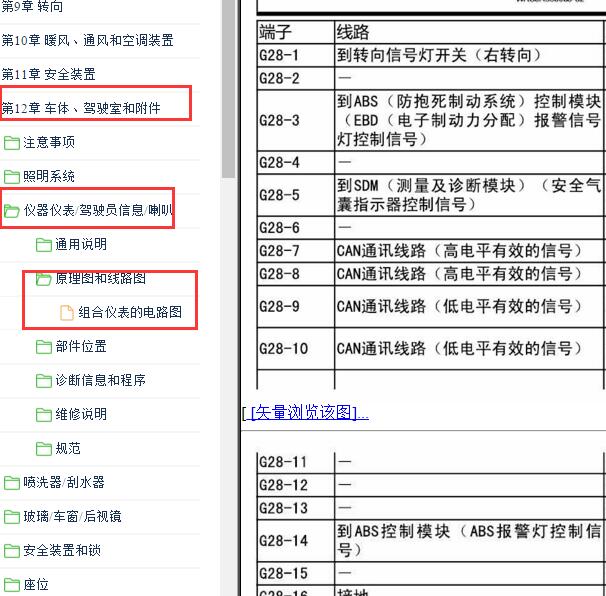This screenshot has width=606, height=596.
Task: Select terminal cell G28-6
Action: [296, 228]
